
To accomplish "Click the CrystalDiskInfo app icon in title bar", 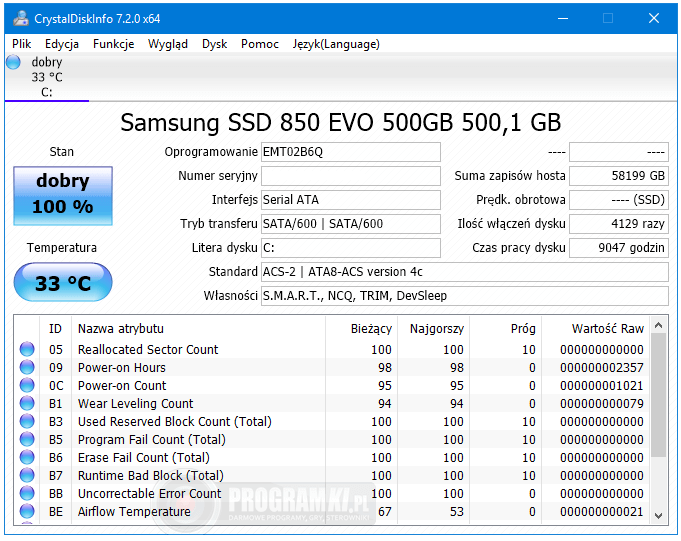I will pyautogui.click(x=20, y=18).
